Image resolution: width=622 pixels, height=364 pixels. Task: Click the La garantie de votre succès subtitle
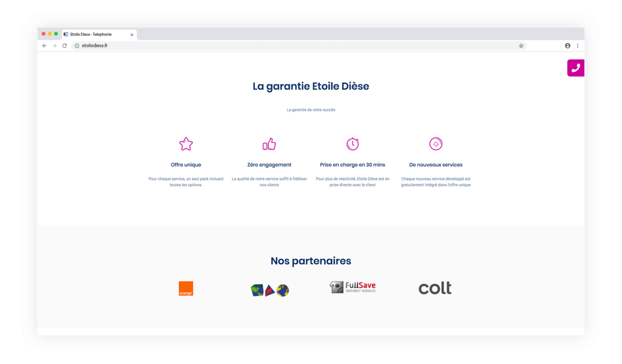click(311, 110)
